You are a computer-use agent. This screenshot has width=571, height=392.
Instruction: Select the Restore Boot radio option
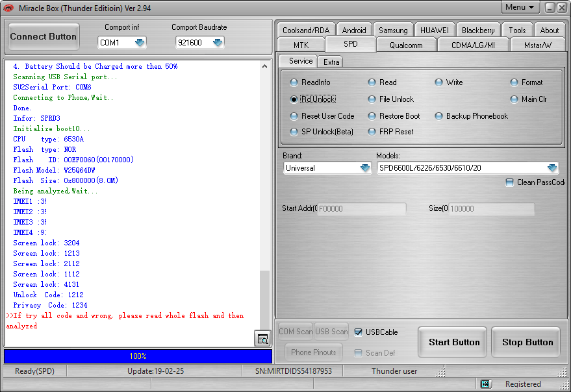coord(394,116)
